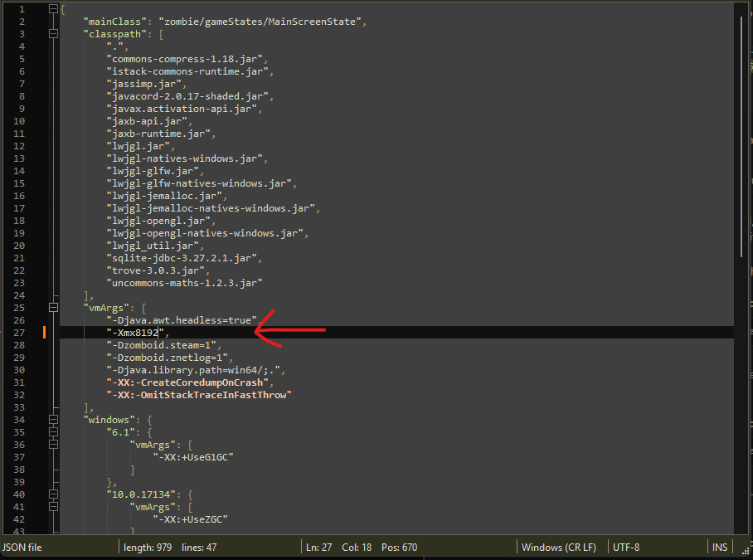Click "lwjgl-opengl-natives-windows.jar" entry
753x560 pixels.
click(x=205, y=233)
